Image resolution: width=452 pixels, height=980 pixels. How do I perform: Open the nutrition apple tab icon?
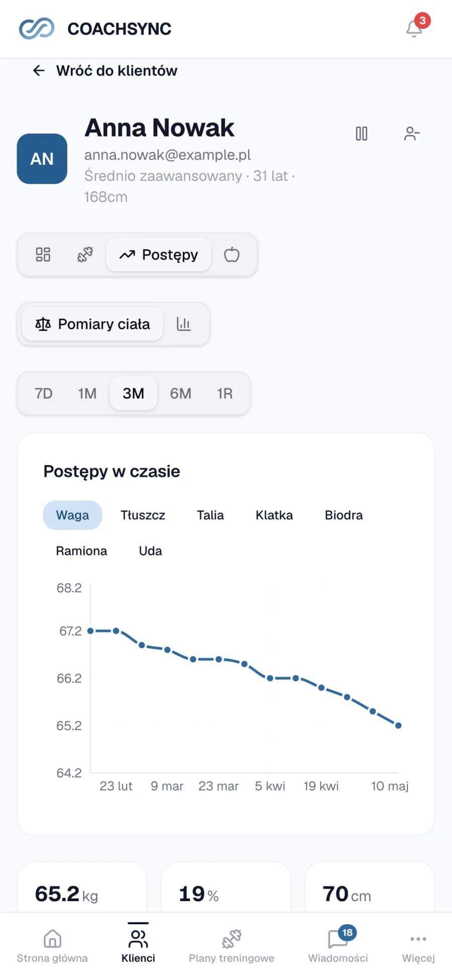click(232, 255)
